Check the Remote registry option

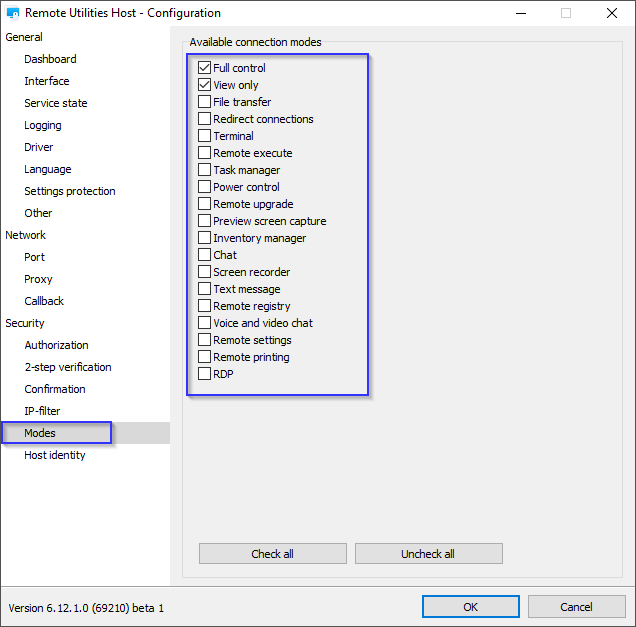(x=205, y=306)
